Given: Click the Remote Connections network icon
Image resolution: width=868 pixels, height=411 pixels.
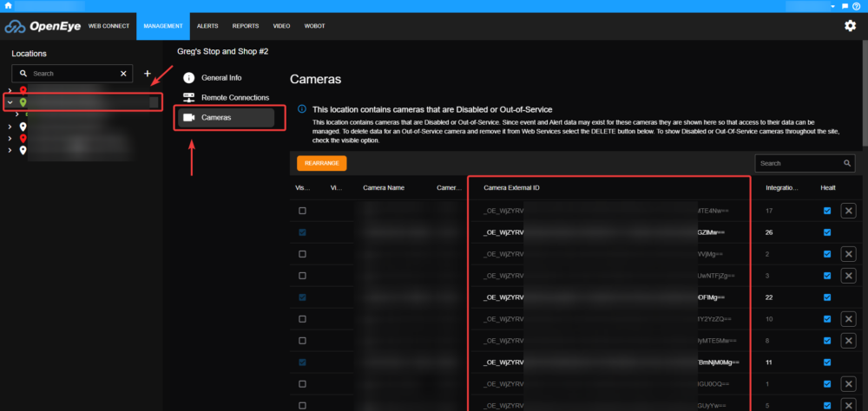Looking at the screenshot, I should pyautogui.click(x=188, y=97).
